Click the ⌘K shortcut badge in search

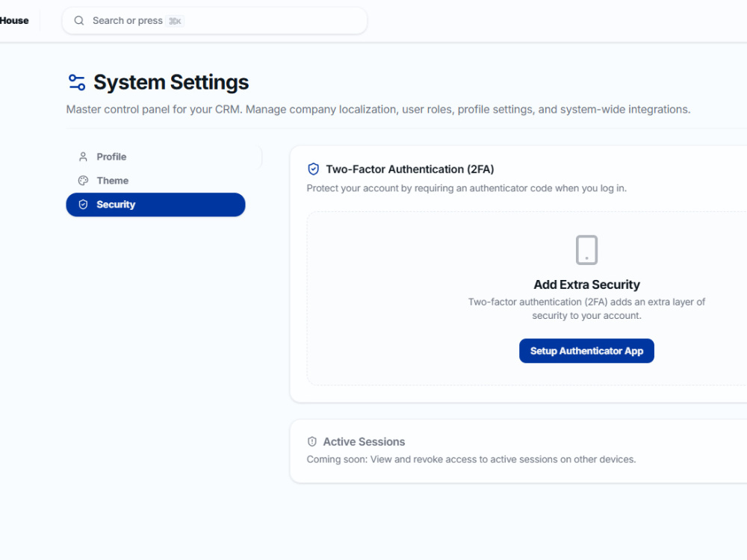(x=175, y=21)
